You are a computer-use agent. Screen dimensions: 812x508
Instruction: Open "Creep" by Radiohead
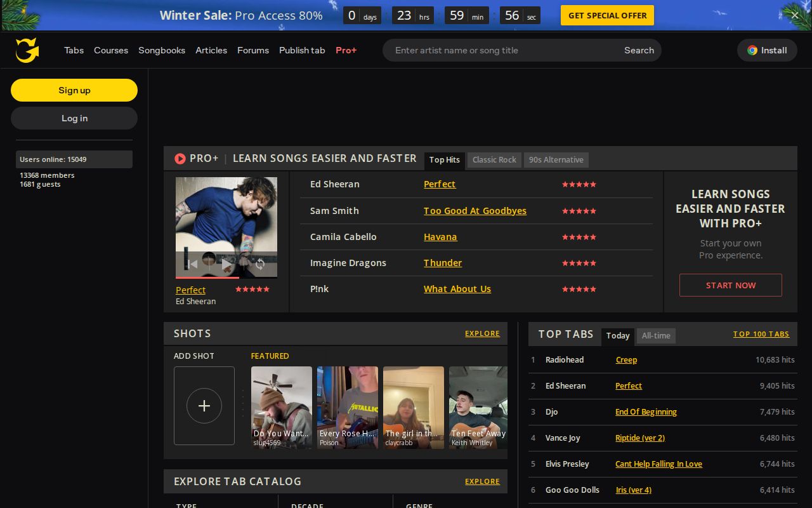tap(626, 359)
